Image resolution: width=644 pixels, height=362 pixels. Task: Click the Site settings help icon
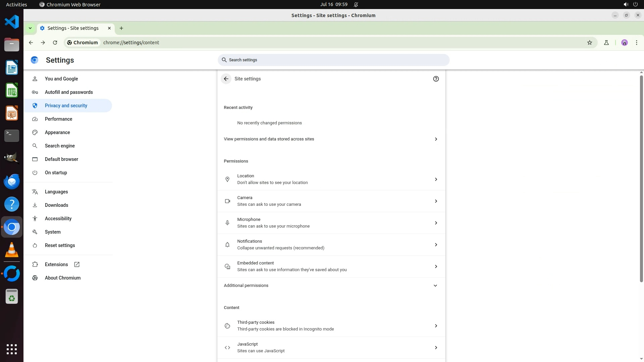pyautogui.click(x=436, y=79)
